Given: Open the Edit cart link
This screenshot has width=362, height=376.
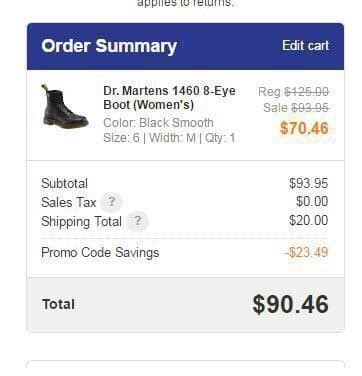Looking at the screenshot, I should (306, 46).
